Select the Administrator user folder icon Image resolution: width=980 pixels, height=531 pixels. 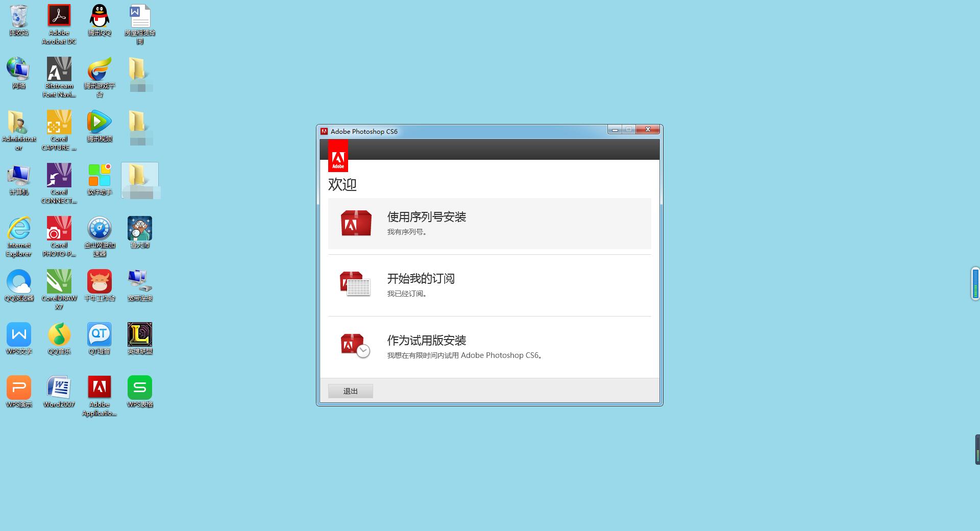pos(19,130)
